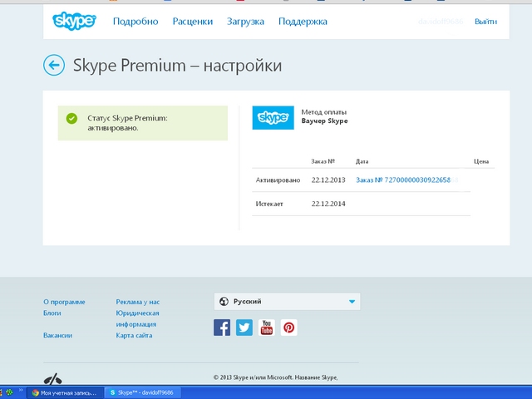Screen dimensions: 532x399
Task: Open the YouTube social icon
Action: tap(266, 327)
